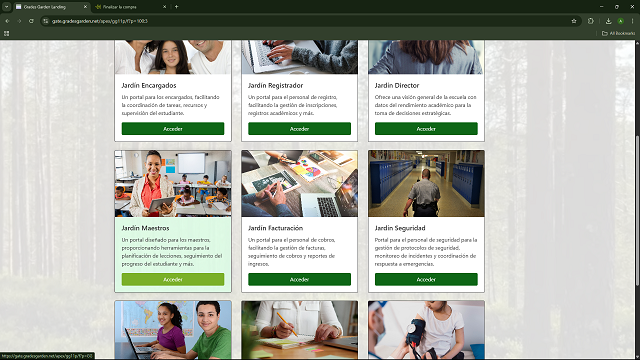
Task: Open the All Bookmarks folder
Action: [618, 33]
